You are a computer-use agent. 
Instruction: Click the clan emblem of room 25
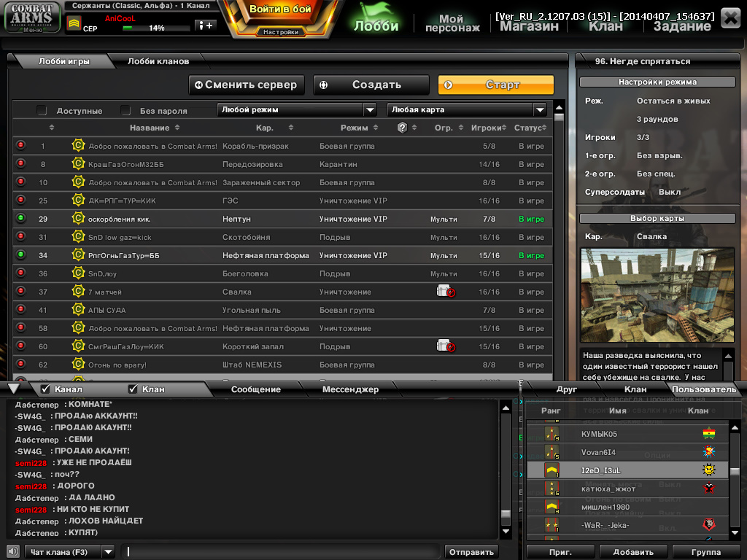click(x=78, y=200)
